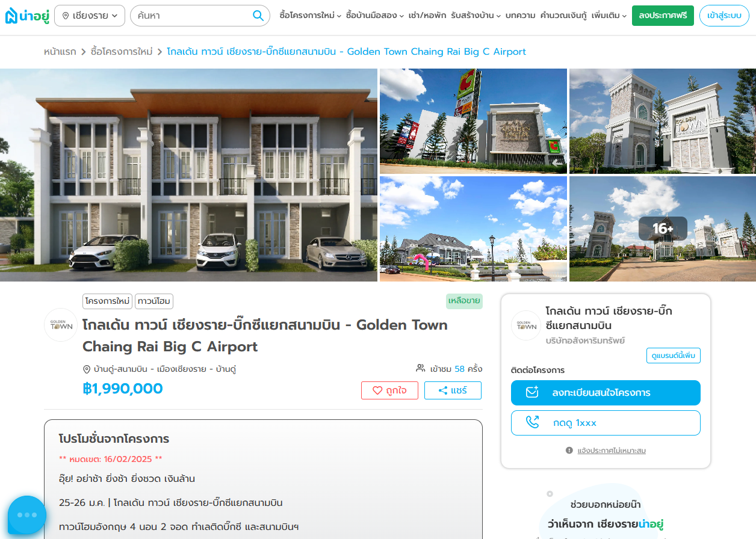Viewport: 756px width, 539px height.
Task: Click the ถูกใจ like button
Action: coord(389,390)
